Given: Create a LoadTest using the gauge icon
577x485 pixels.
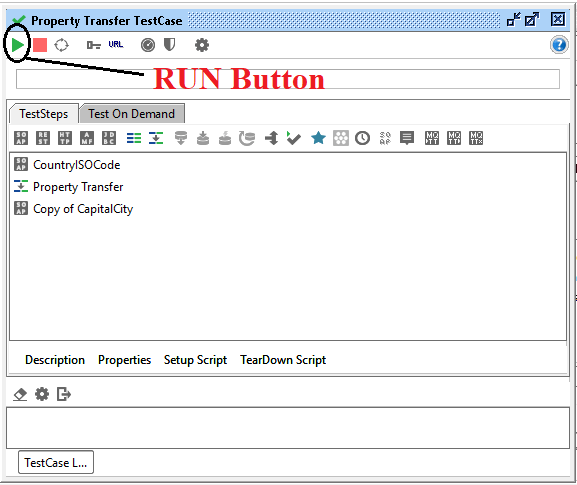Looking at the screenshot, I should click(x=148, y=45).
